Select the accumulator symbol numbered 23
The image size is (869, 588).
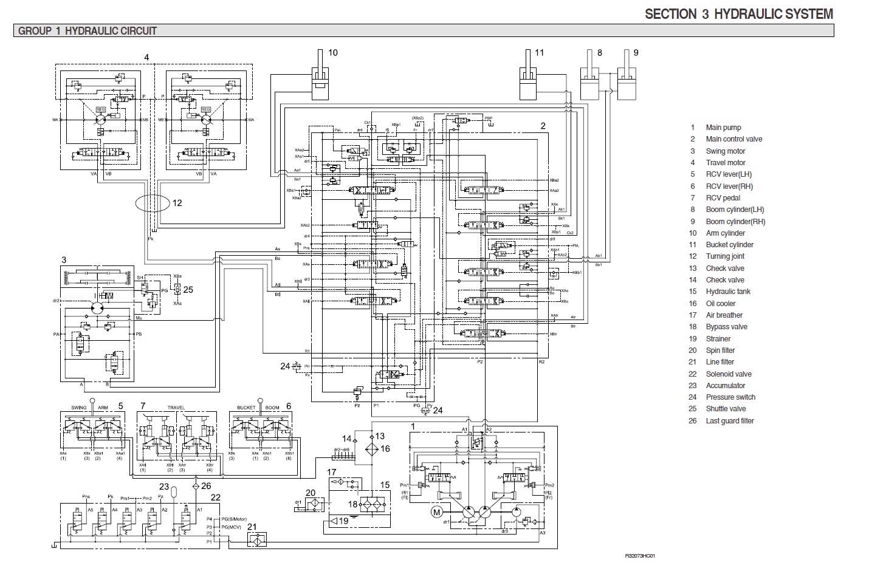pyautogui.click(x=174, y=490)
